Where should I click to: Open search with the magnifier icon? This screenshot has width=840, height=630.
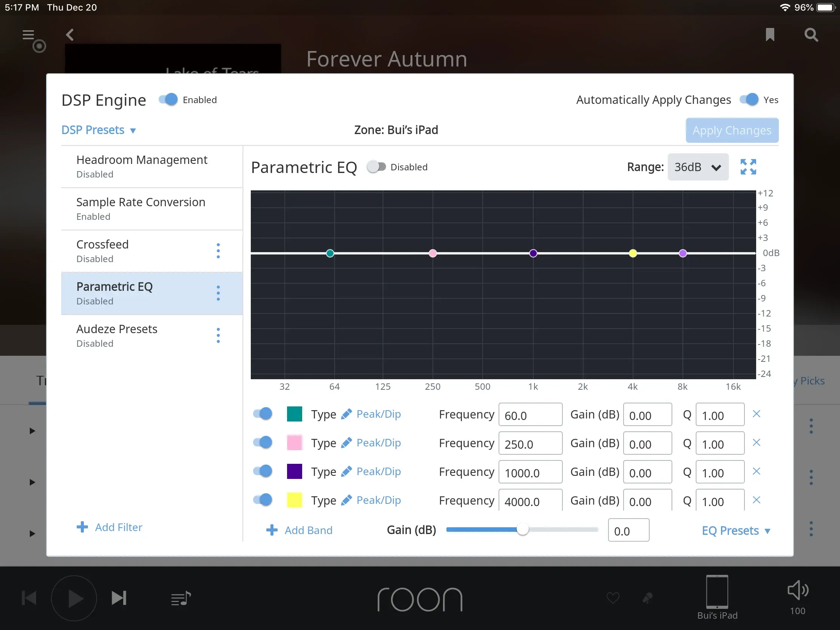(811, 35)
